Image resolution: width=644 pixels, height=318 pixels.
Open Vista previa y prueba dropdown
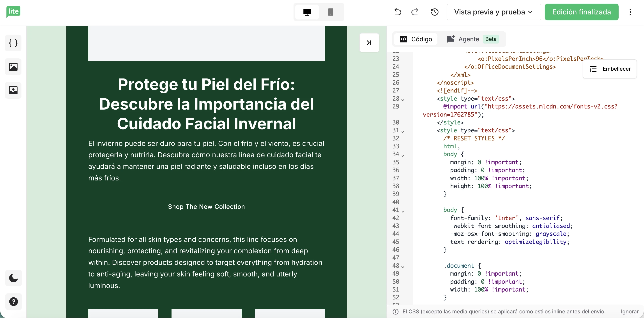tap(494, 12)
